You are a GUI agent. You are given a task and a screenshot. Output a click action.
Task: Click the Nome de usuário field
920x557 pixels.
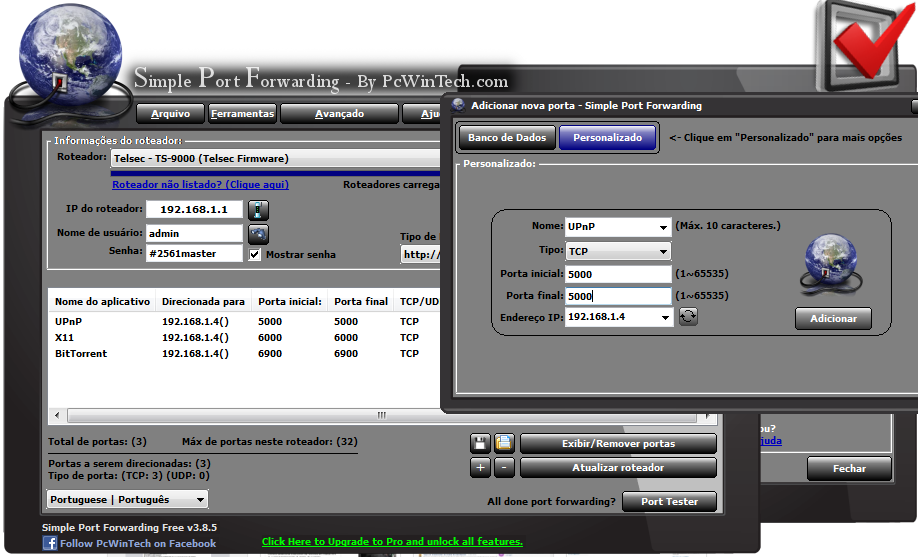coord(194,234)
